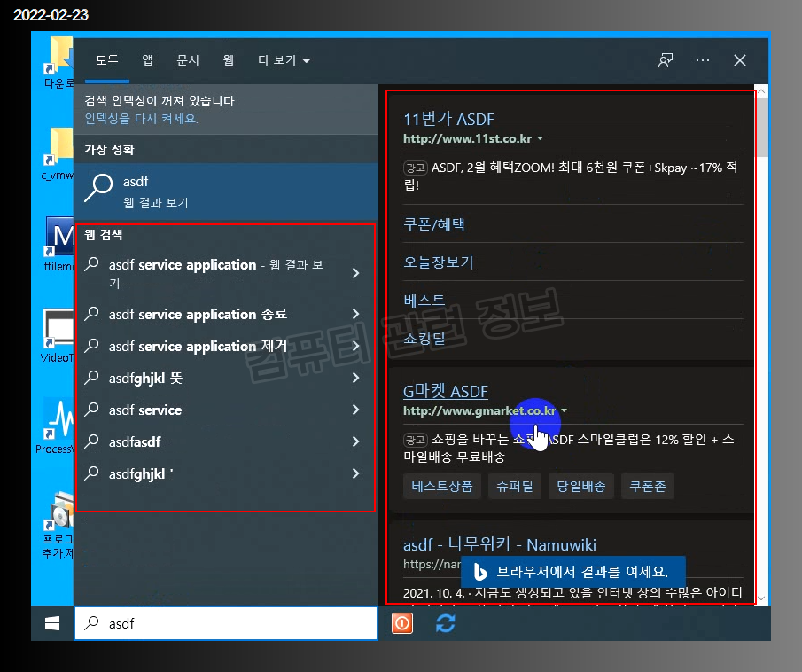Click the 'http://www.11st.co.kr' URL text

tap(468, 138)
